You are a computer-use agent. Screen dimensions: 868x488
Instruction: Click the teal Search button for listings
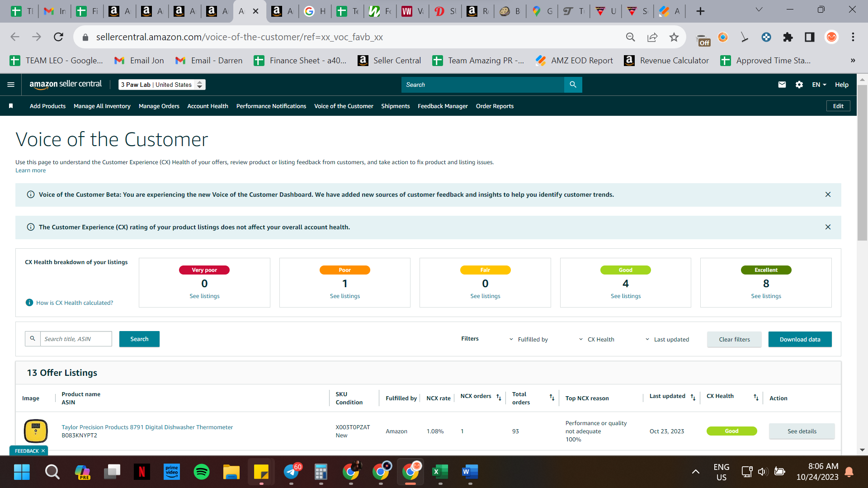click(139, 339)
